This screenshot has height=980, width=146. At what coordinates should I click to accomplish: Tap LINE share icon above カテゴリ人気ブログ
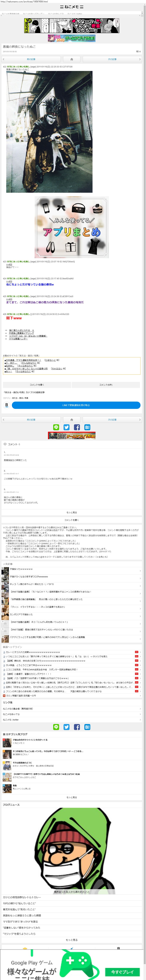tap(56, 727)
